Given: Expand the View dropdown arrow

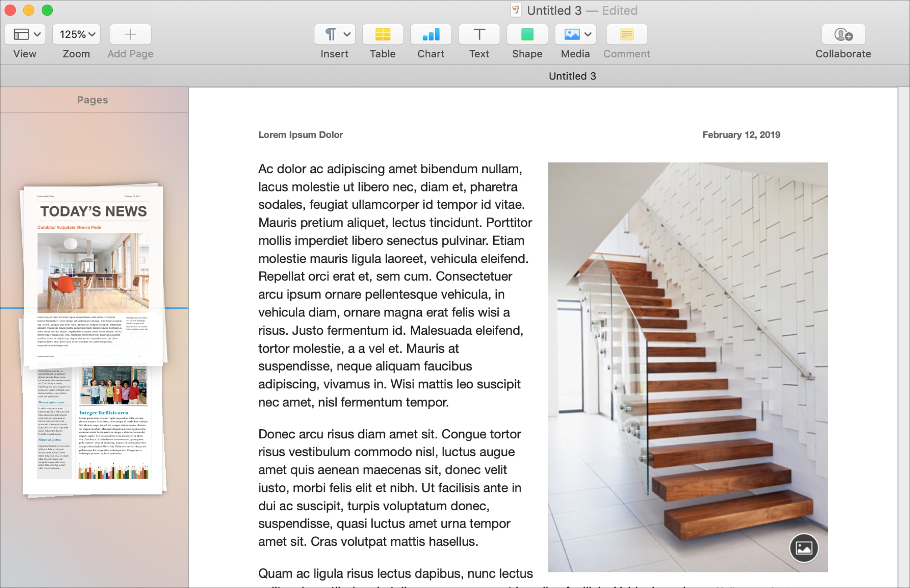Looking at the screenshot, I should click(x=38, y=35).
